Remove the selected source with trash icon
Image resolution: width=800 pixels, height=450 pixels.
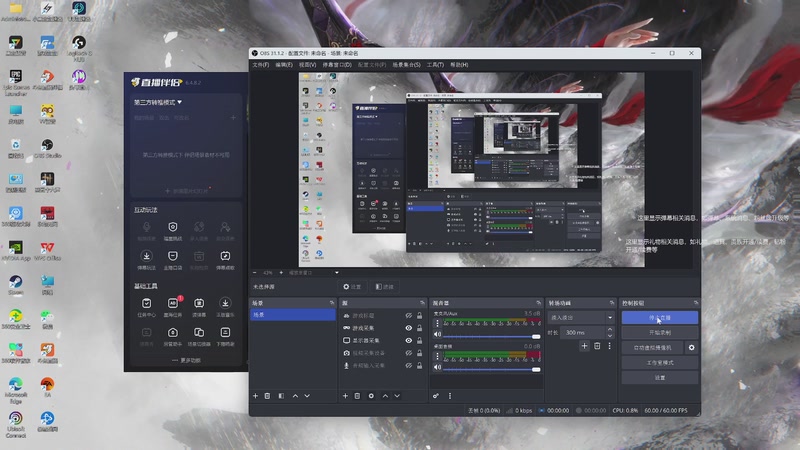[x=357, y=396]
